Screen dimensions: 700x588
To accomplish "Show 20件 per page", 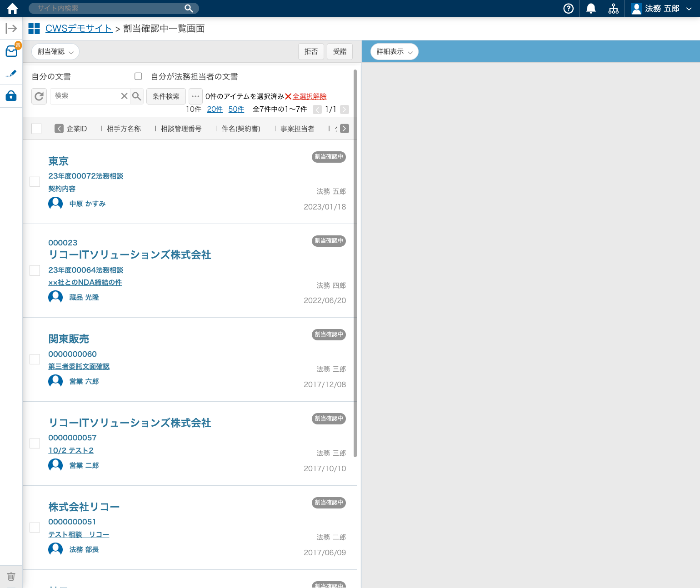I will [x=215, y=109].
